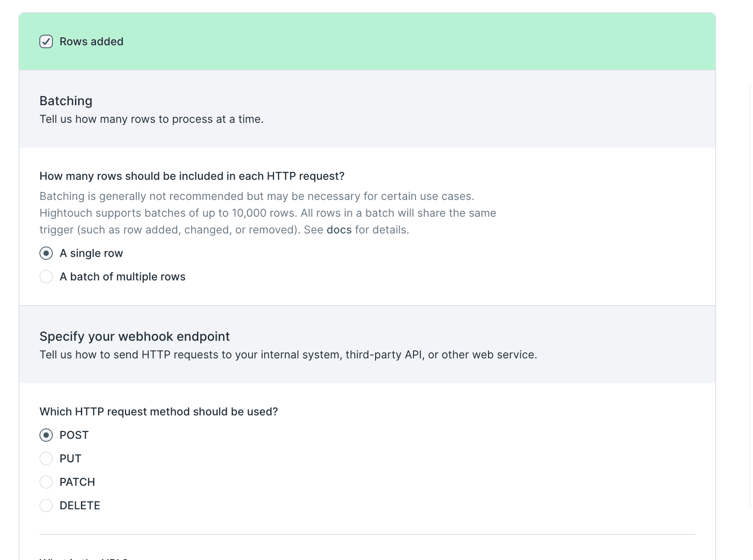Click the green "Rows added" banner

(376, 41)
